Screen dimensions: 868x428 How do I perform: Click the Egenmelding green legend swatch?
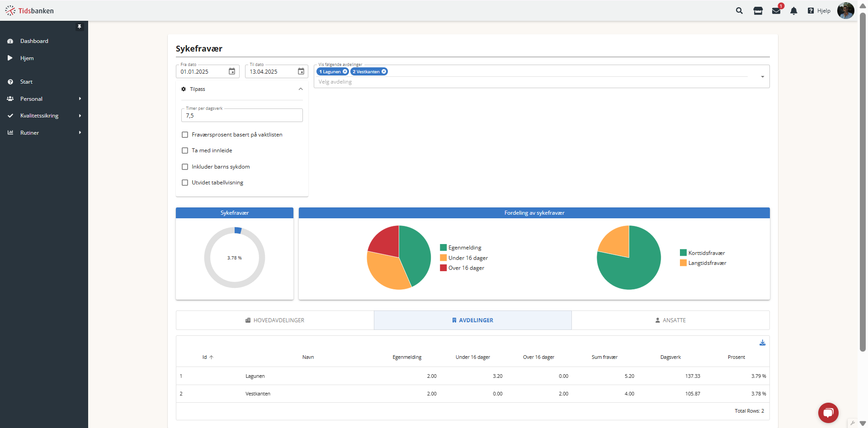443,248
